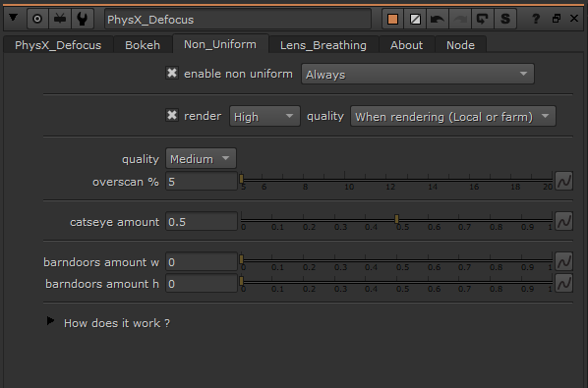
Task: Click the revert knobs icon
Action: 482,19
